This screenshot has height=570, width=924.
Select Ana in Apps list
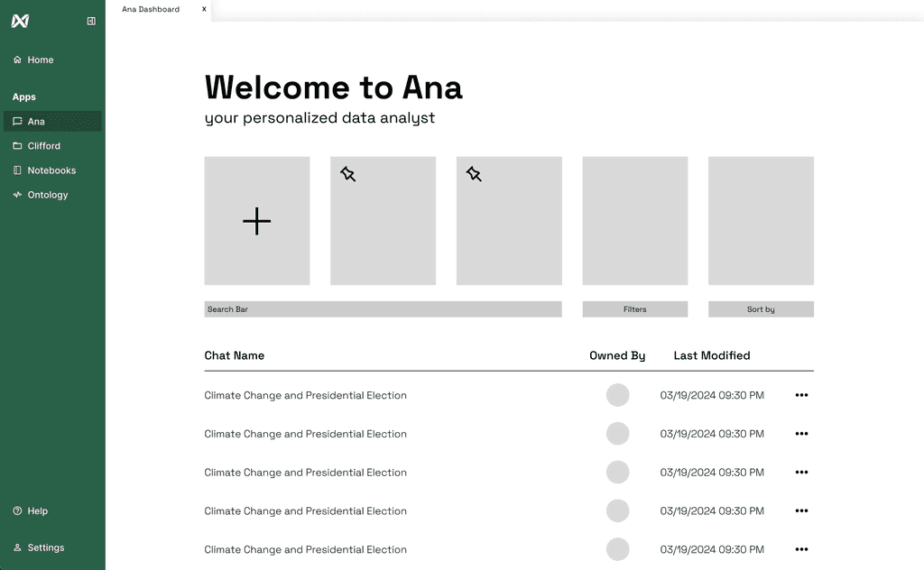pos(52,121)
